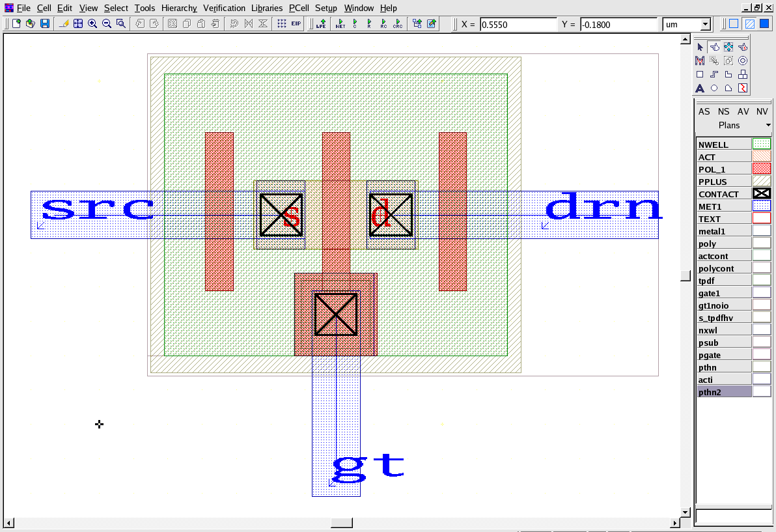Open the PCell menu
This screenshot has height=532, width=776.
click(x=299, y=8)
